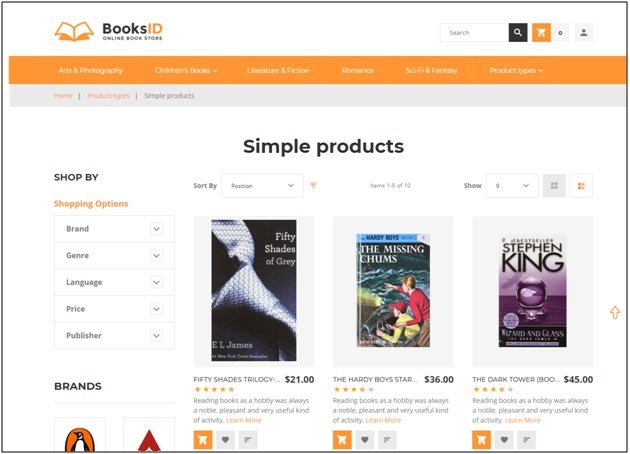
Task: Switch to grid view mode
Action: (x=554, y=186)
